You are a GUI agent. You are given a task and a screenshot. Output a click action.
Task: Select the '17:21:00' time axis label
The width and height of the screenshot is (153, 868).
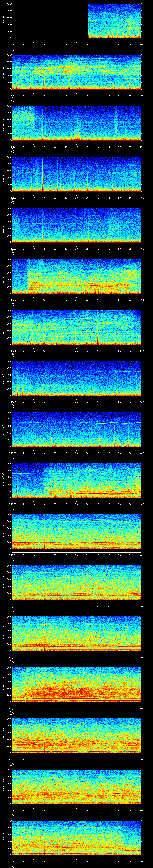coord(12,657)
